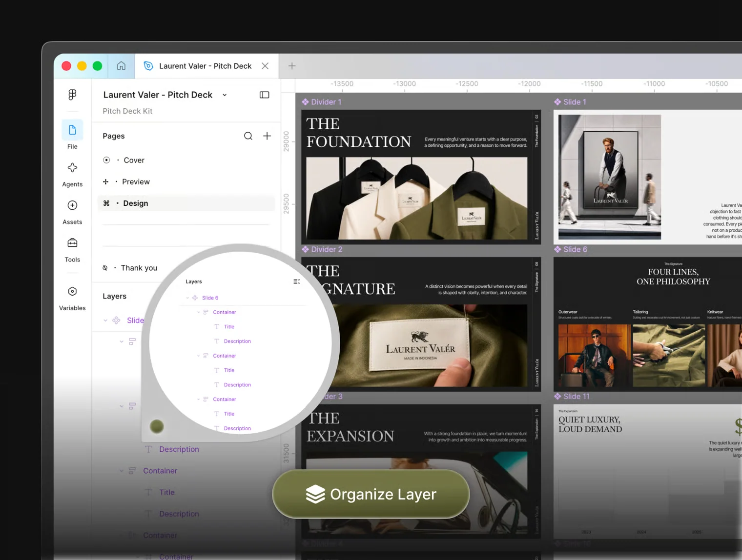The width and height of the screenshot is (742, 560).
Task: Open a new tab with plus button
Action: click(292, 66)
